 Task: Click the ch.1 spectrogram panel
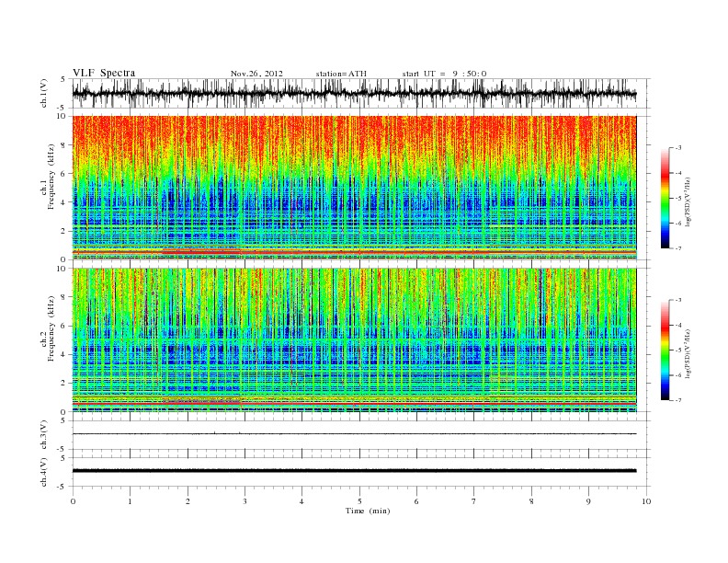pyautogui.click(x=354, y=188)
